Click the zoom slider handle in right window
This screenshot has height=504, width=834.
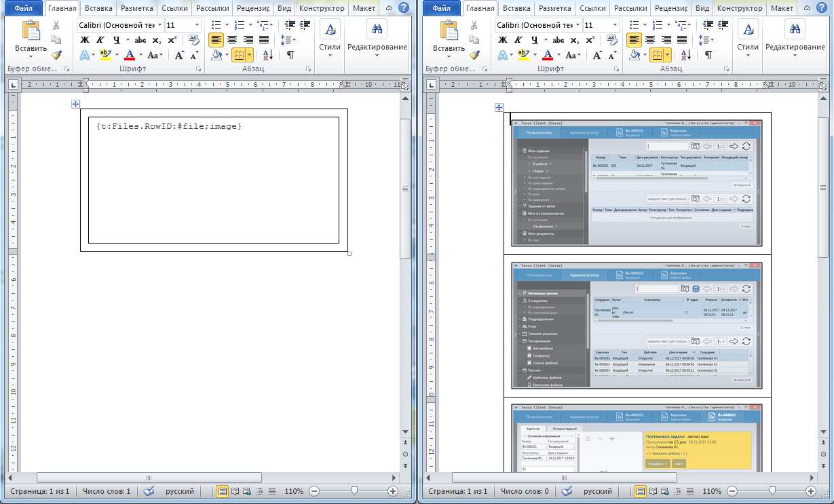click(772, 490)
